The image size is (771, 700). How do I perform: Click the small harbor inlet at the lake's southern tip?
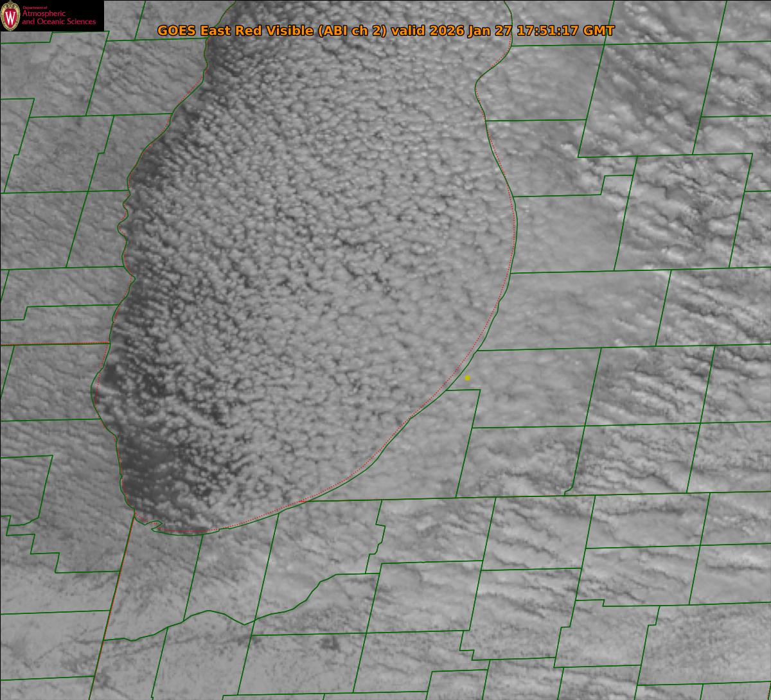[154, 525]
